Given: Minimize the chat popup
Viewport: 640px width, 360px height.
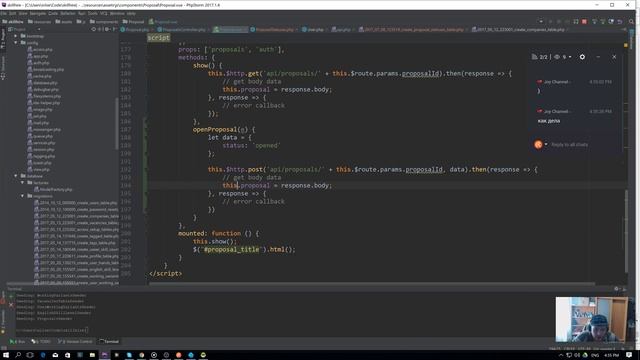Looking at the screenshot, I should [x=598, y=57].
